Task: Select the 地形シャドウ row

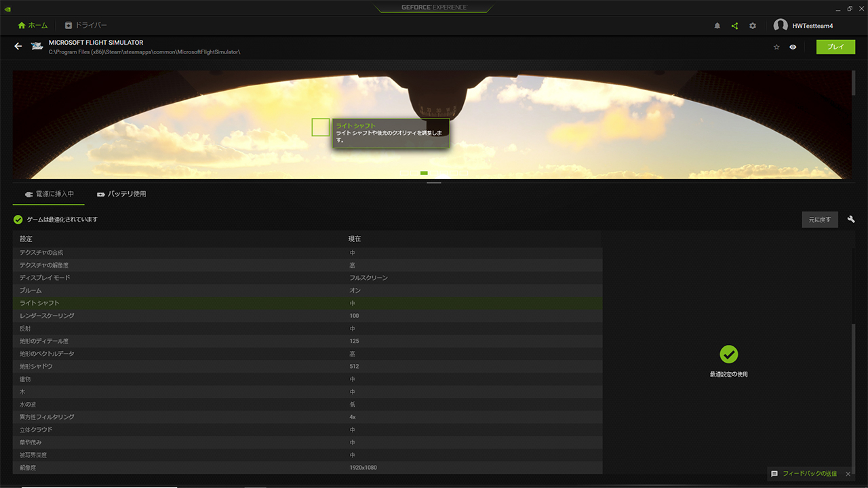Action: point(307,367)
